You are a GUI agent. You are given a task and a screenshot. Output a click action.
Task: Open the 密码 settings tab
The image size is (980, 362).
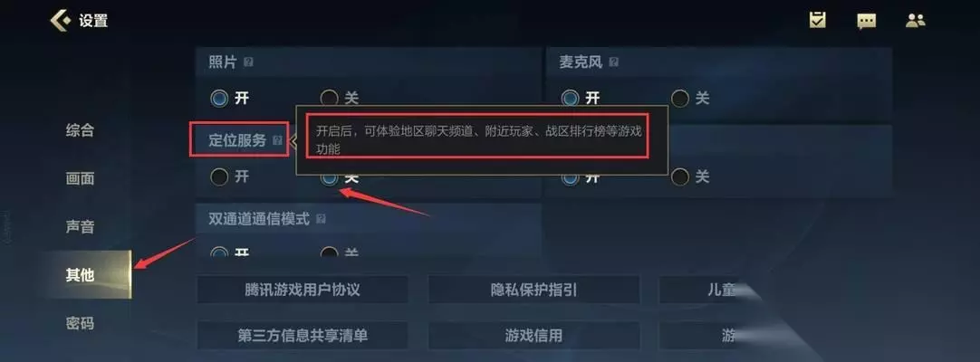[80, 323]
